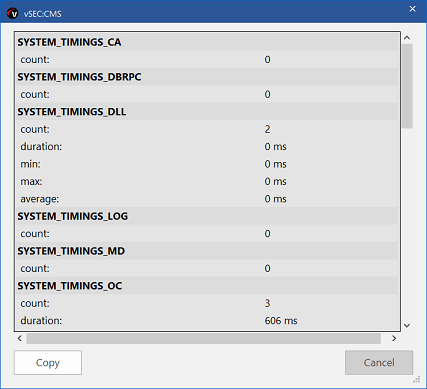Viewport: 427px width, 389px height.
Task: Click the vSEC:CMS logo icon
Action: pyautogui.click(x=12, y=14)
